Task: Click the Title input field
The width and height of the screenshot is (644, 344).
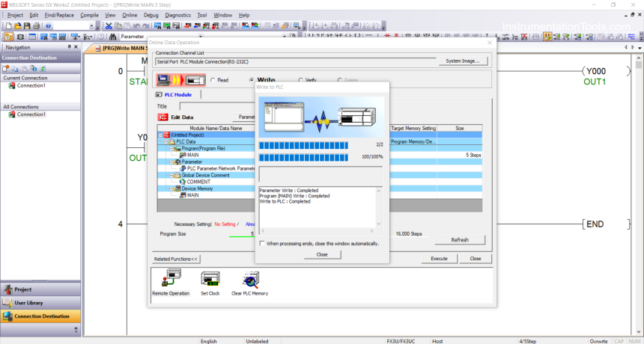Action: tap(217, 106)
